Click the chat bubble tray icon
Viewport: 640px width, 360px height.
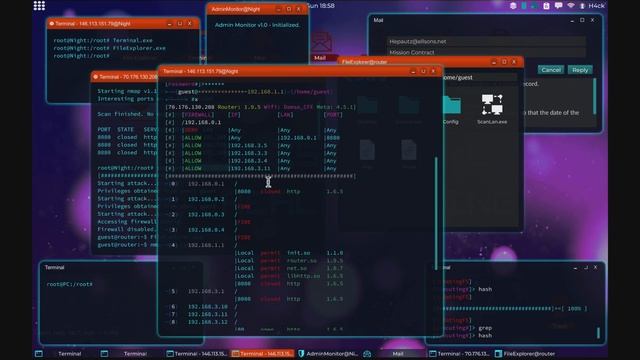(558, 6)
